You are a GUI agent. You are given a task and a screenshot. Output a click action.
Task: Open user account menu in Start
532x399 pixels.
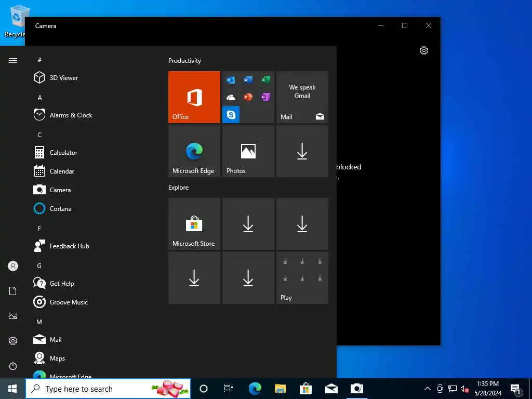click(13, 266)
